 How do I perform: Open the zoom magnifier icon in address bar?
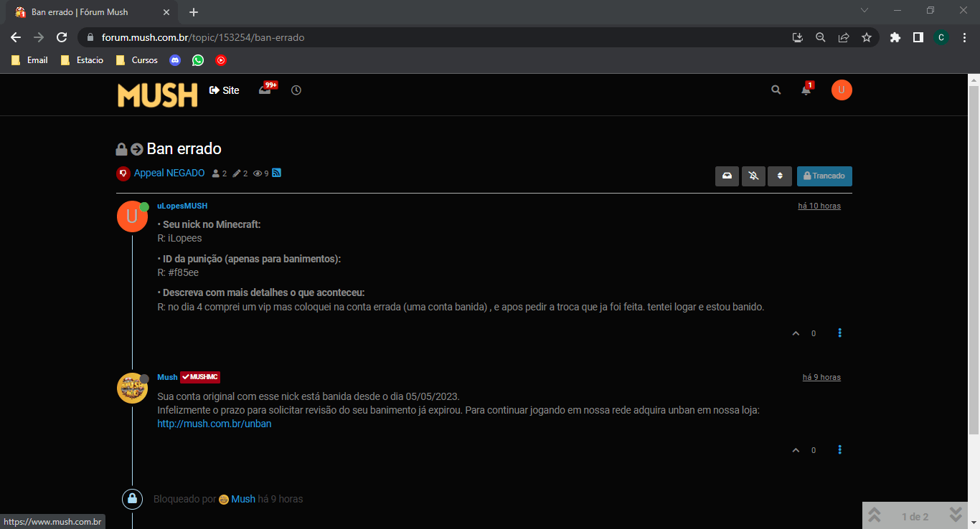pyautogui.click(x=820, y=37)
